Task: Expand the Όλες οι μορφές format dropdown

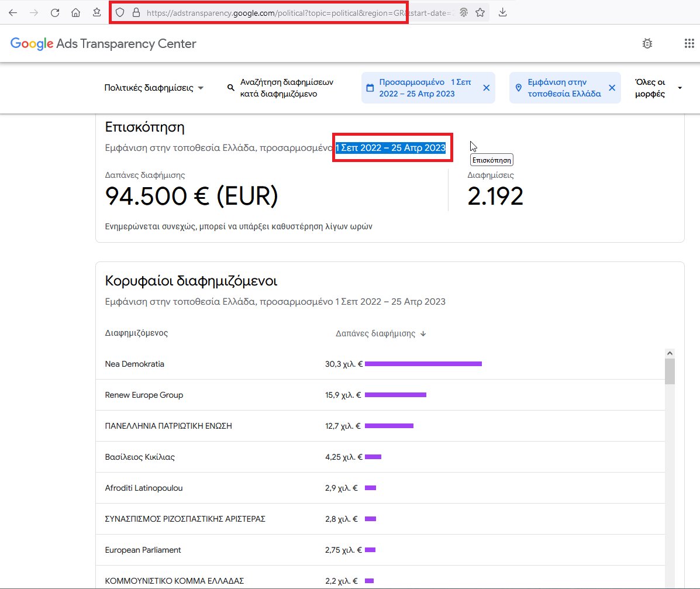Action: (x=658, y=88)
